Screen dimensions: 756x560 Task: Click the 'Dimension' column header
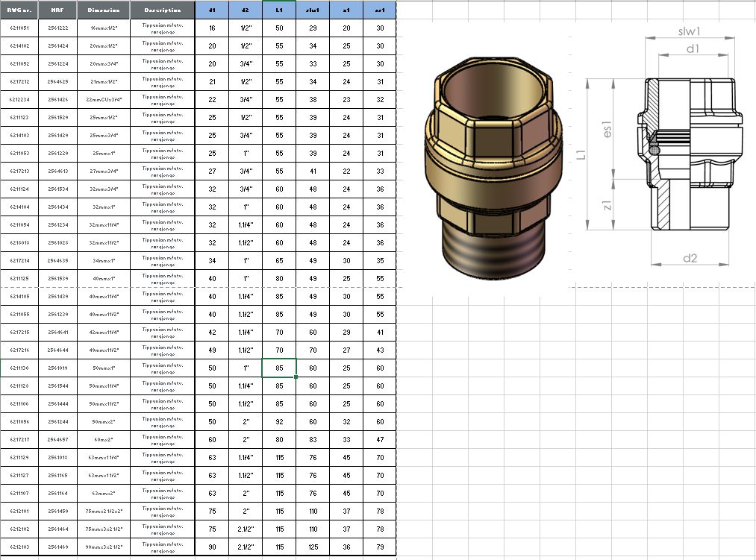(103, 10)
